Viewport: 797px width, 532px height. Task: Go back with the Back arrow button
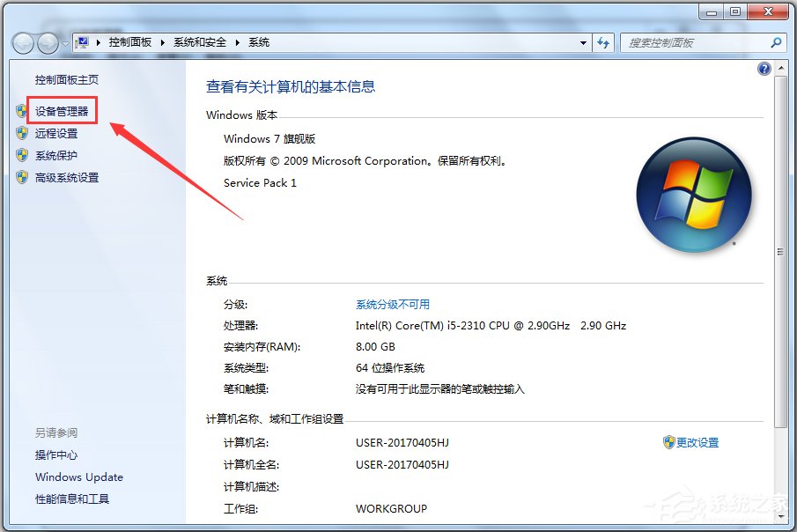pos(23,42)
